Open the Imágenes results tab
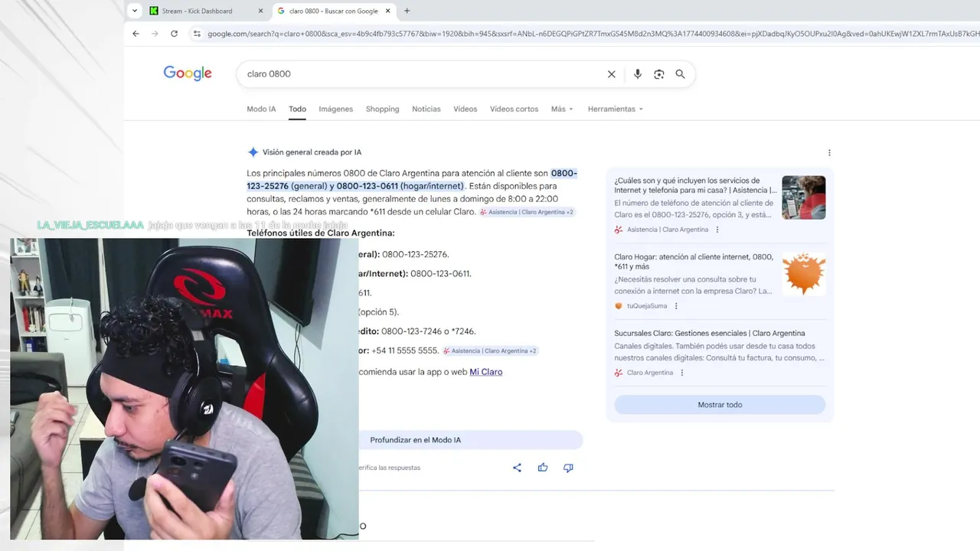The image size is (980, 551). tap(336, 109)
